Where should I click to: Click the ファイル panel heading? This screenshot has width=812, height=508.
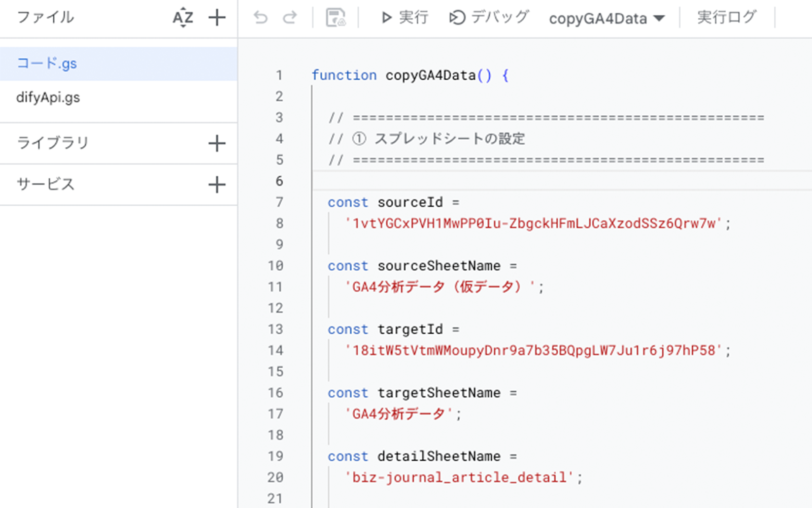tap(45, 17)
